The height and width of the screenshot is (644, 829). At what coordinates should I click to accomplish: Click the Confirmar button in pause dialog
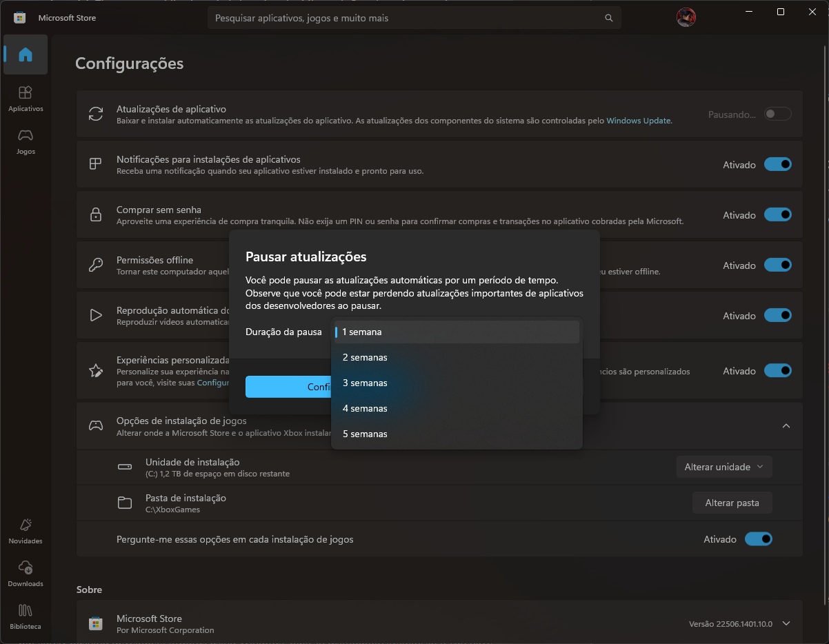tap(288, 387)
